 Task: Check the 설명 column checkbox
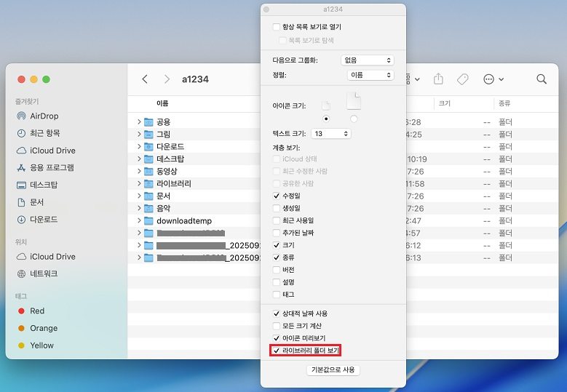click(x=277, y=282)
